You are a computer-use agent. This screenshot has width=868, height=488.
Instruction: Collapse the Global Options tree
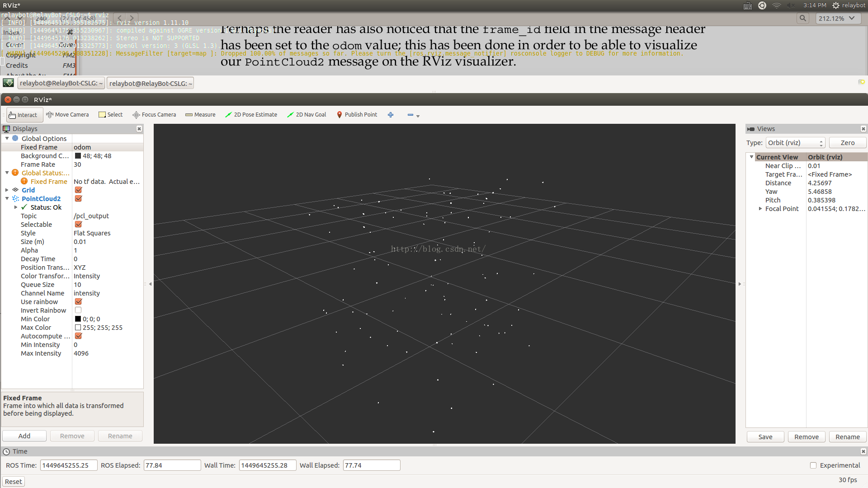point(7,138)
